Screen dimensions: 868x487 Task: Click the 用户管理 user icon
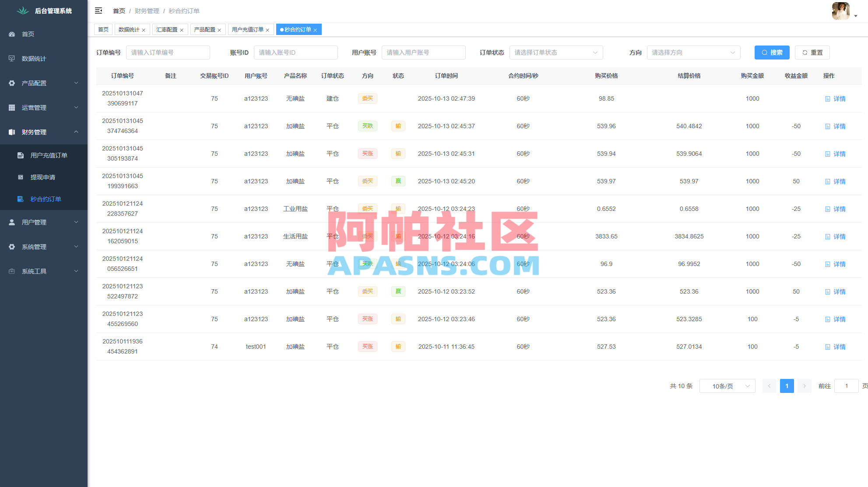tap(11, 222)
